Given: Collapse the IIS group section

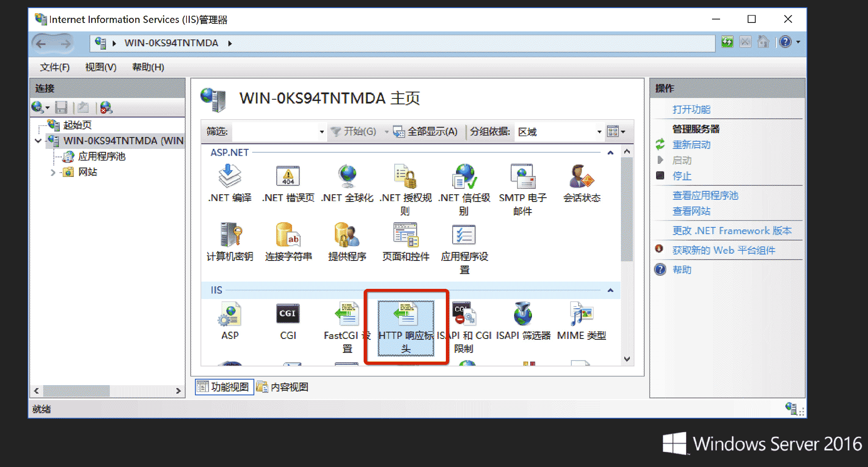Looking at the screenshot, I should coord(610,291).
